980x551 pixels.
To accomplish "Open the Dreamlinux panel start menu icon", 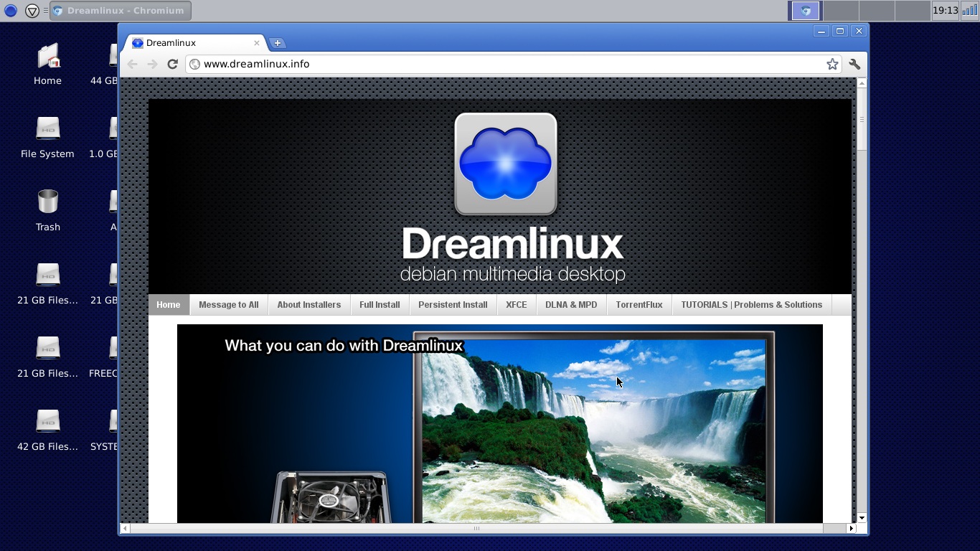I will point(11,11).
